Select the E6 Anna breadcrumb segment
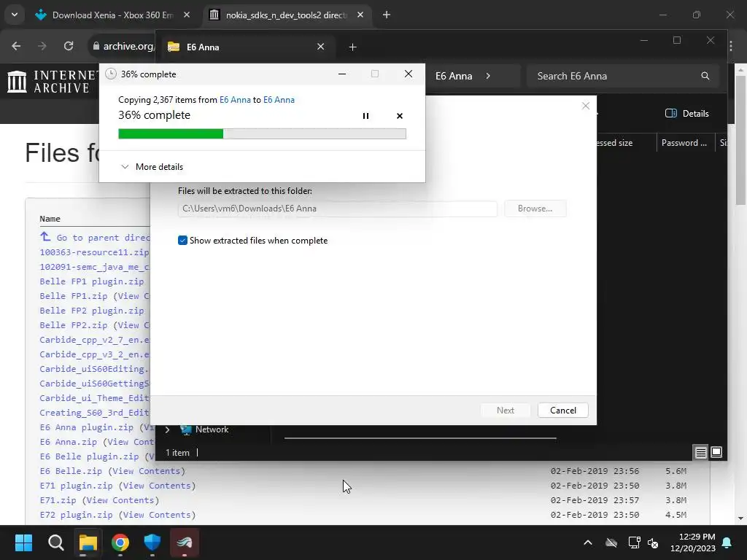Screen dimensions: 747x560 pyautogui.click(x=454, y=76)
